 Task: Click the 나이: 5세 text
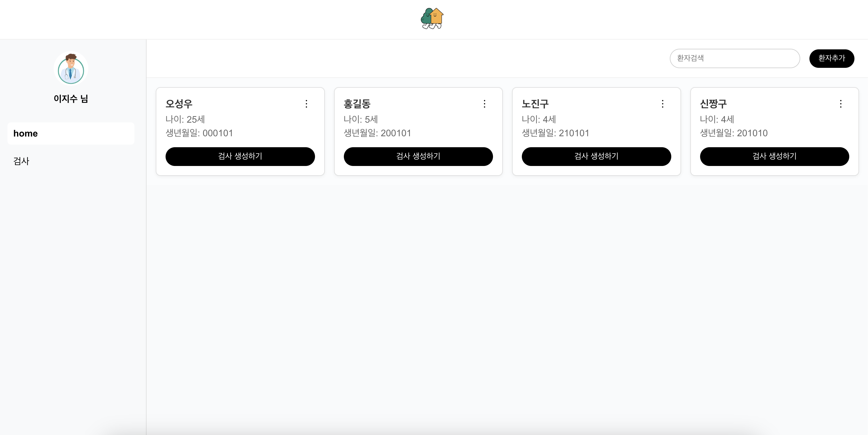(x=361, y=120)
